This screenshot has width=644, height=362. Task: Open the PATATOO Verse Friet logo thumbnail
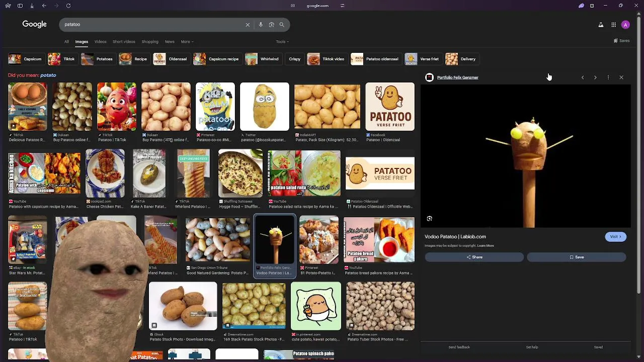pyautogui.click(x=390, y=107)
